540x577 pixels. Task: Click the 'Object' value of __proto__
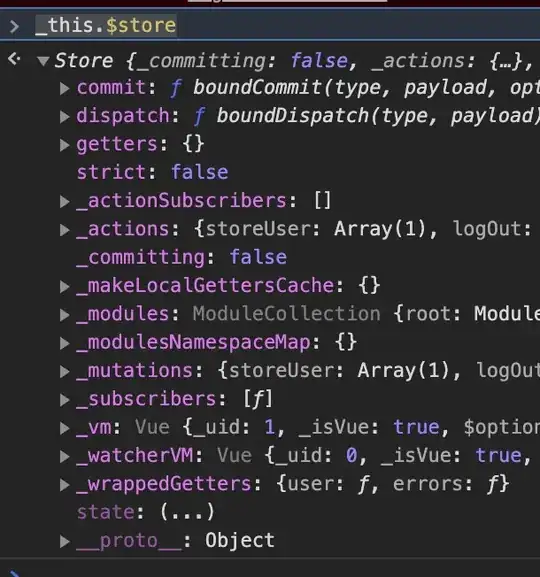tap(240, 540)
